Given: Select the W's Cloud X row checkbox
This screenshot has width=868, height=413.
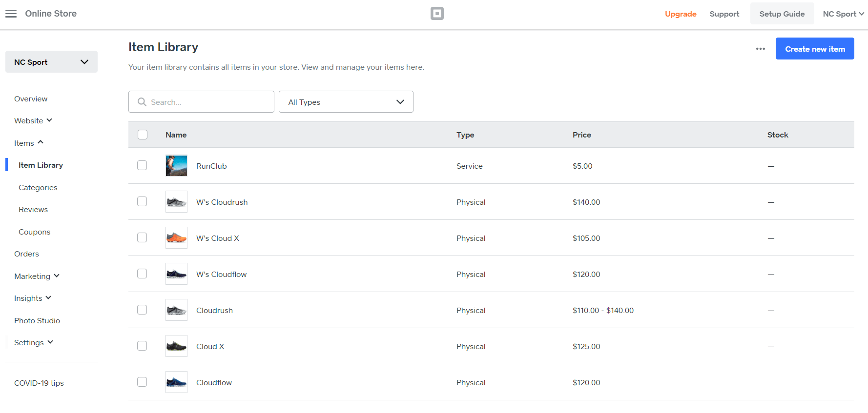Looking at the screenshot, I should [142, 237].
